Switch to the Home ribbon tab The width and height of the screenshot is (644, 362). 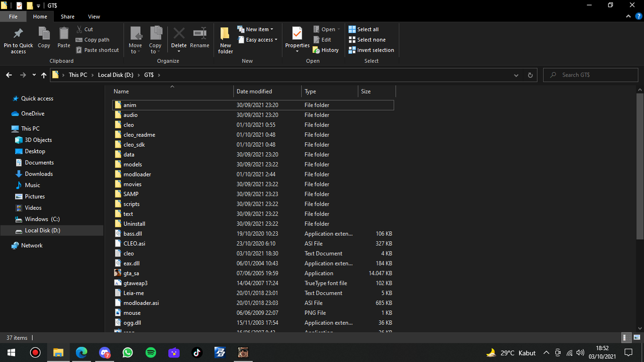pyautogui.click(x=40, y=17)
